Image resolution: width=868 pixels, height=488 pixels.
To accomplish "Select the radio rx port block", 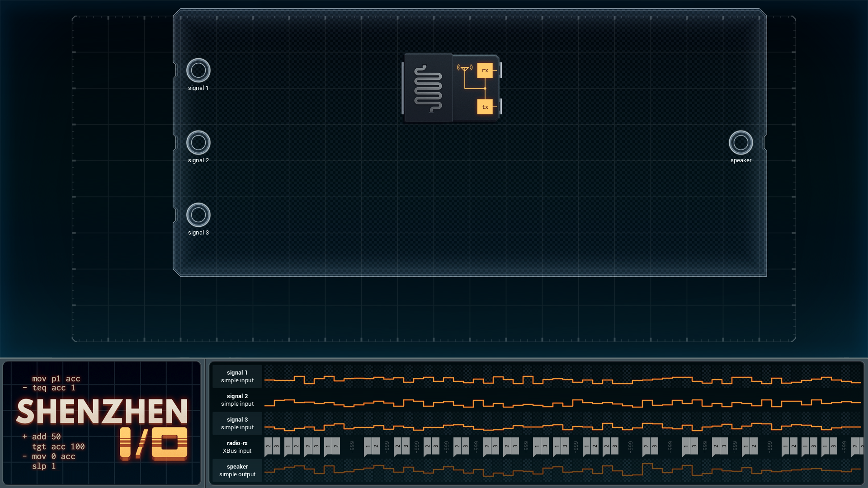I will click(485, 70).
